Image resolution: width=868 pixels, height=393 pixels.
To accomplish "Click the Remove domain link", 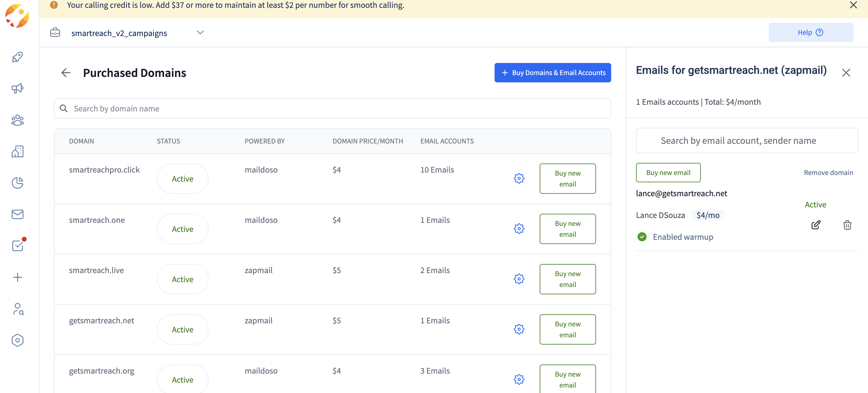I will tap(828, 172).
